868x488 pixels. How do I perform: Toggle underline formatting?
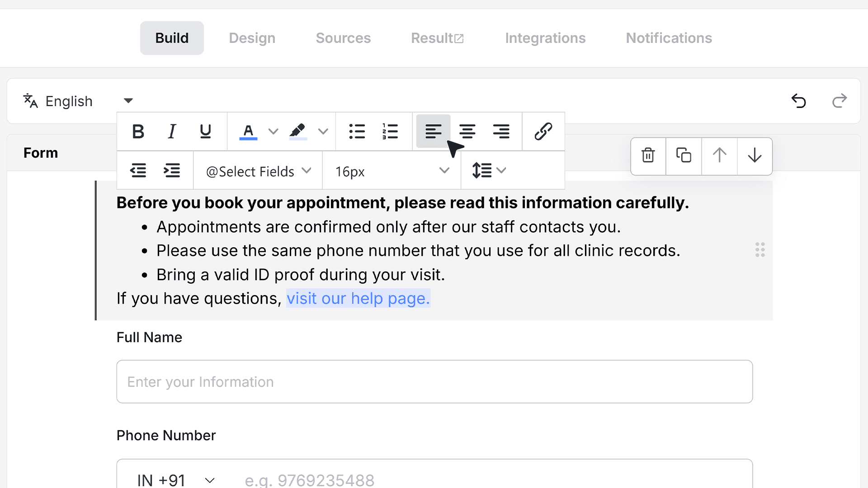205,131
